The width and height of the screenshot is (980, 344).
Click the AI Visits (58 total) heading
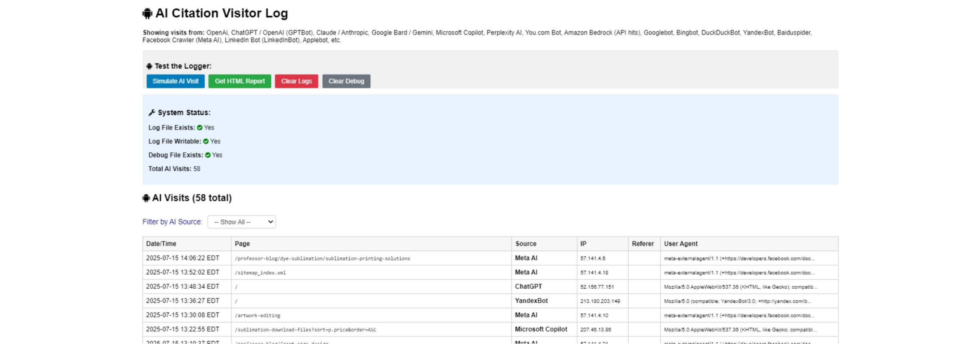[x=192, y=198]
